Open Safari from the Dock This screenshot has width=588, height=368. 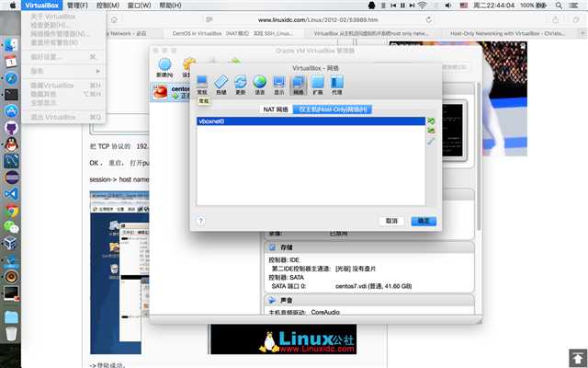pos(11,78)
